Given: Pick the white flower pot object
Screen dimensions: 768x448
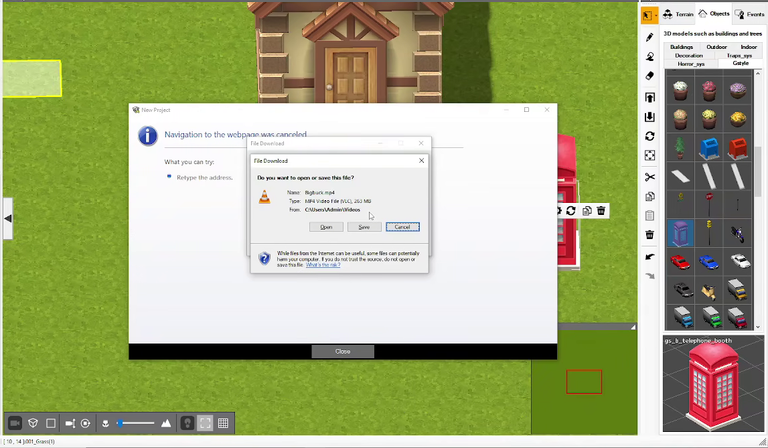Looking at the screenshot, I should 680,91.
